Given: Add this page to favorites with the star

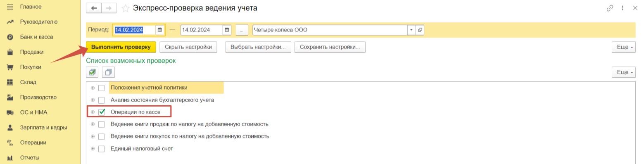Looking at the screenshot, I should [x=126, y=8].
